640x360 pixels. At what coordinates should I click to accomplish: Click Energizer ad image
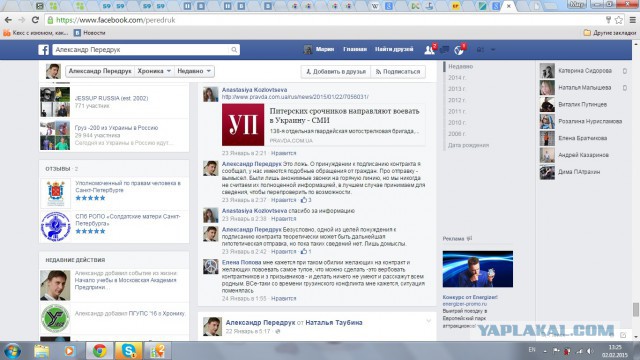[478, 269]
